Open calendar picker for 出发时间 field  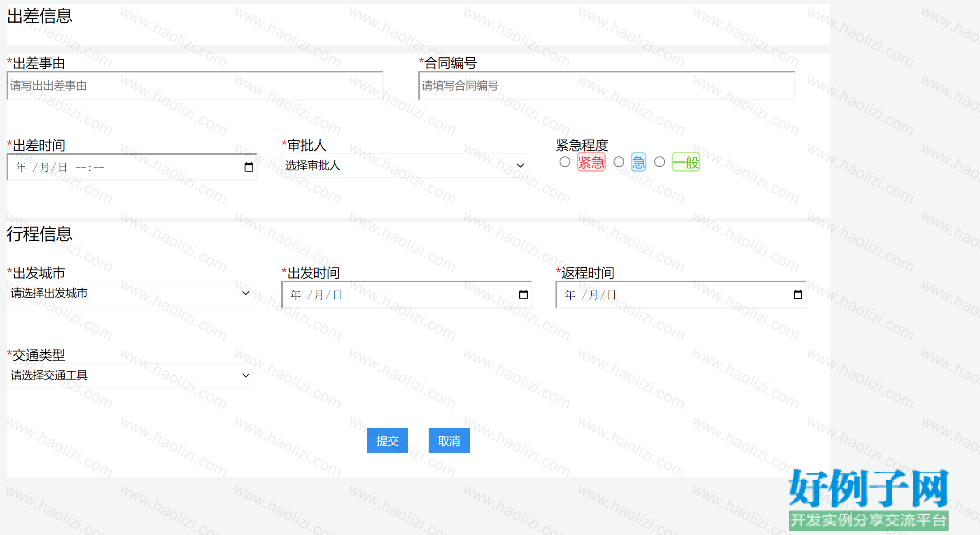click(523, 295)
